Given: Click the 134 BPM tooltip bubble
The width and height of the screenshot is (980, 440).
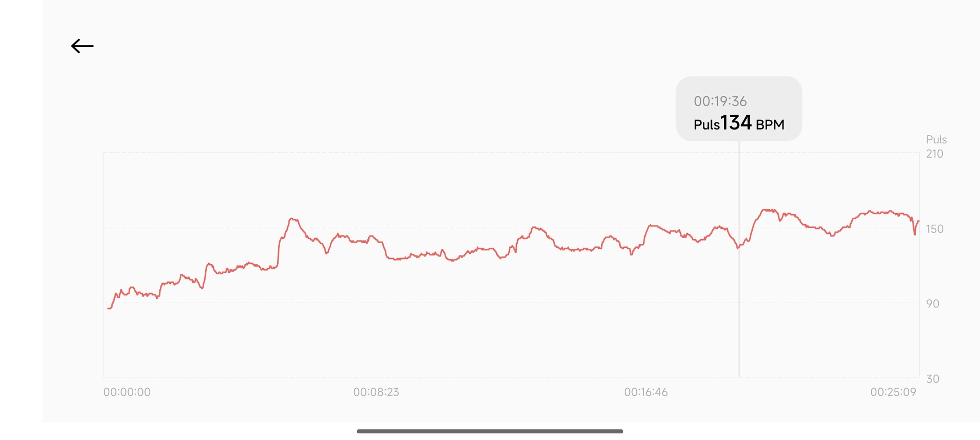Looking at the screenshot, I should click(739, 109).
